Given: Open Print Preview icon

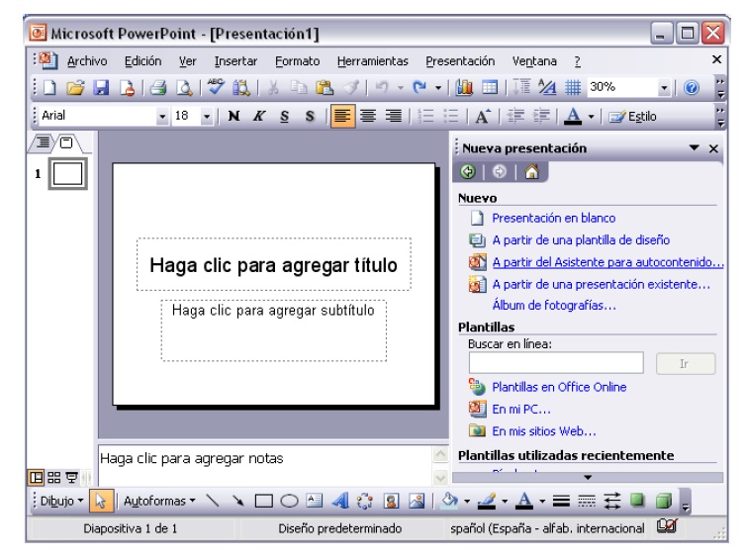Looking at the screenshot, I should click(184, 87).
